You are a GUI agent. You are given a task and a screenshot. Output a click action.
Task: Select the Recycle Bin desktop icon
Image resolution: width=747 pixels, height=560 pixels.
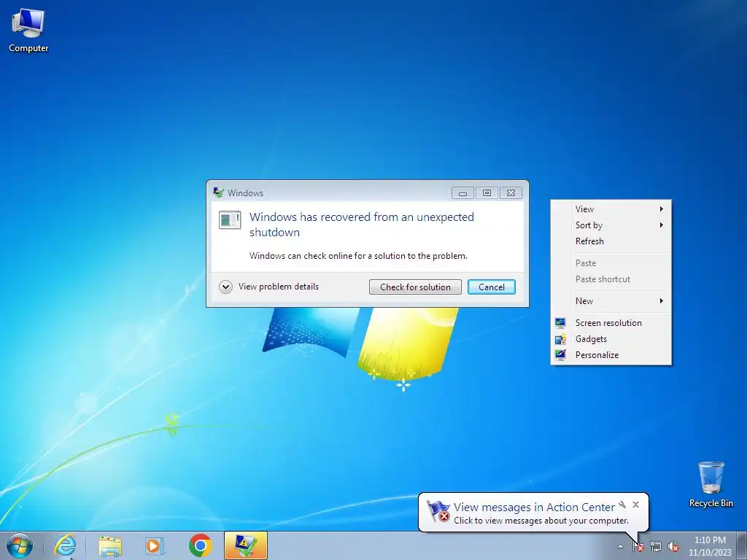pyautogui.click(x=711, y=484)
